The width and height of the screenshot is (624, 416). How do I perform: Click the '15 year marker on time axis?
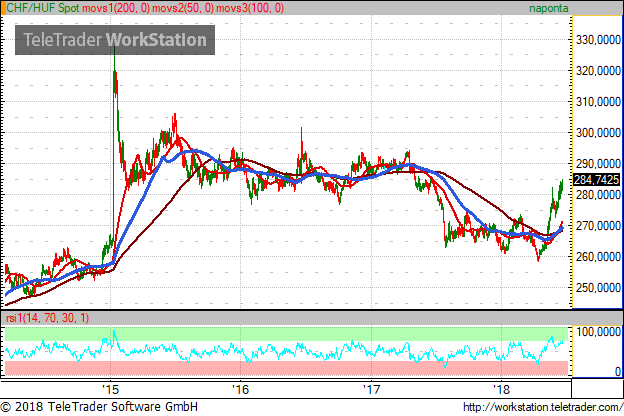[x=111, y=389]
